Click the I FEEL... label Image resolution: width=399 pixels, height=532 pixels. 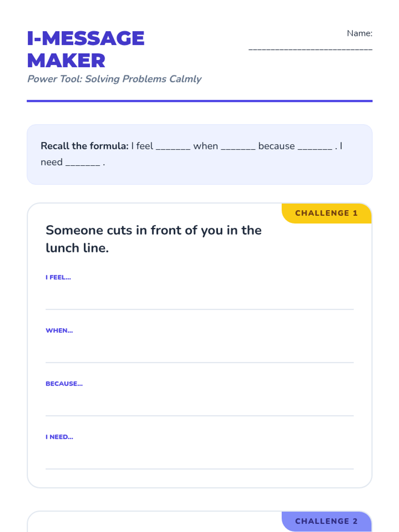click(x=58, y=277)
